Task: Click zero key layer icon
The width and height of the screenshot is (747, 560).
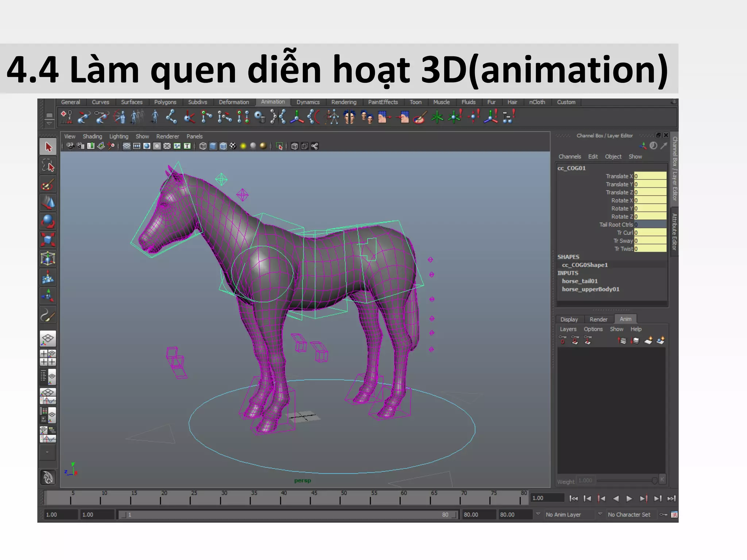Action: click(562, 341)
